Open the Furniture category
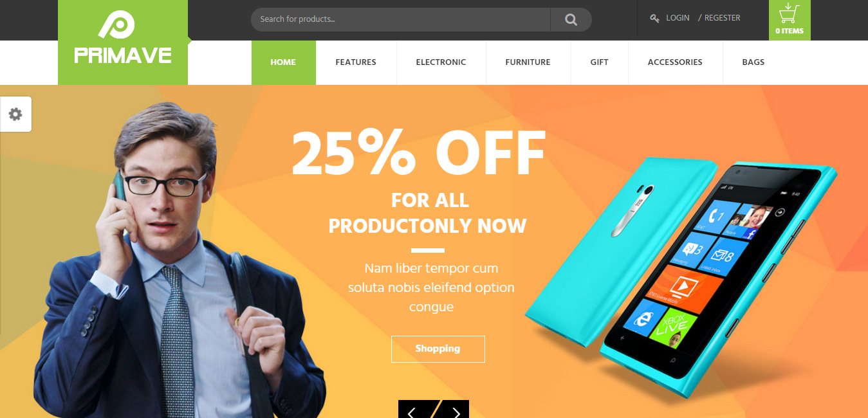The height and width of the screenshot is (418, 868). (x=528, y=62)
